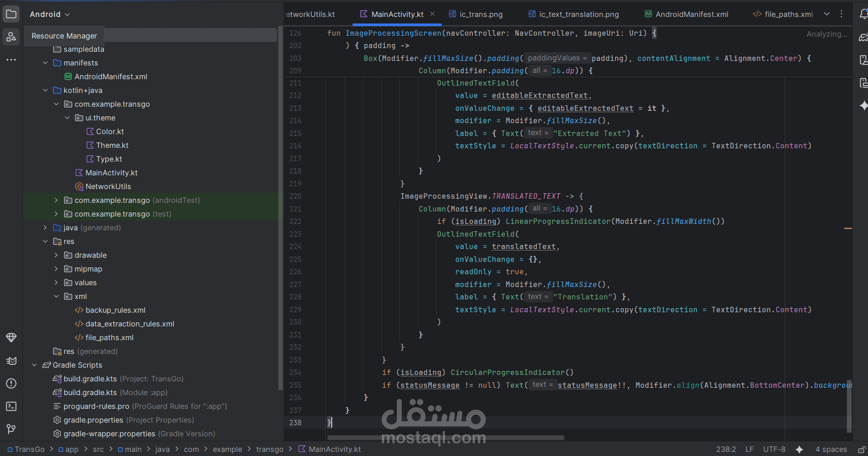Open the App Quality Insights panel
The width and height of the screenshot is (868, 456).
(x=11, y=338)
